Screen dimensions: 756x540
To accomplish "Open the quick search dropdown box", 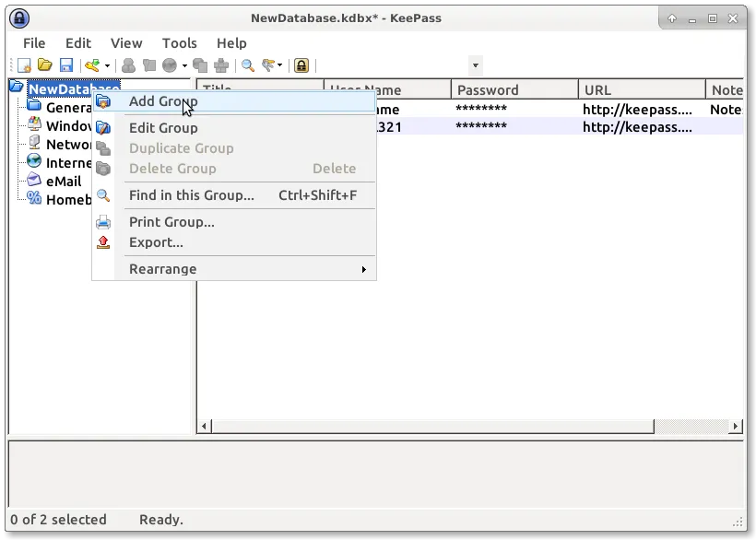I will click(x=475, y=65).
